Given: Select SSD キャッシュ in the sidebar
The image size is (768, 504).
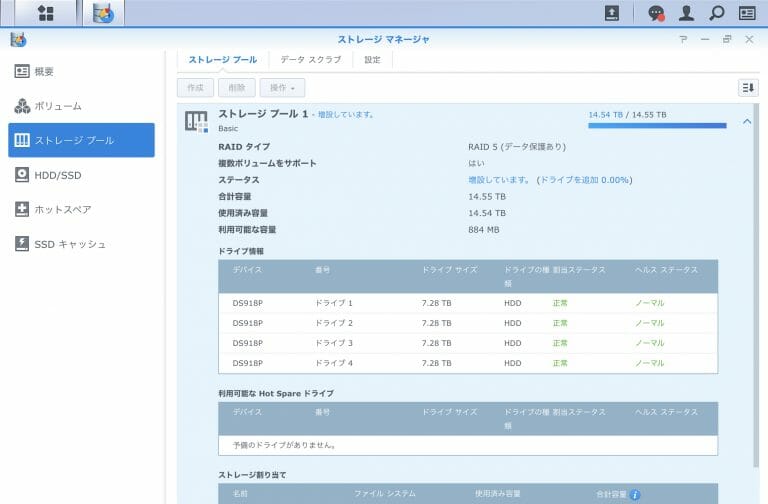Looking at the screenshot, I should click(81, 244).
